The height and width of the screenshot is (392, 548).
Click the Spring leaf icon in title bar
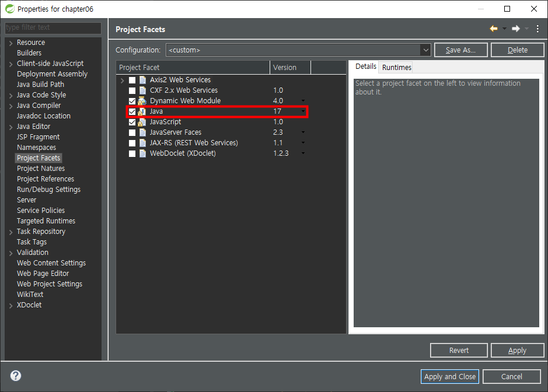tap(10, 9)
